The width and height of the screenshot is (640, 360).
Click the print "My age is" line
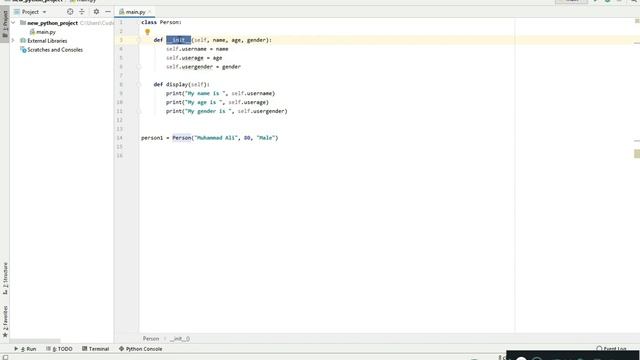point(217,102)
